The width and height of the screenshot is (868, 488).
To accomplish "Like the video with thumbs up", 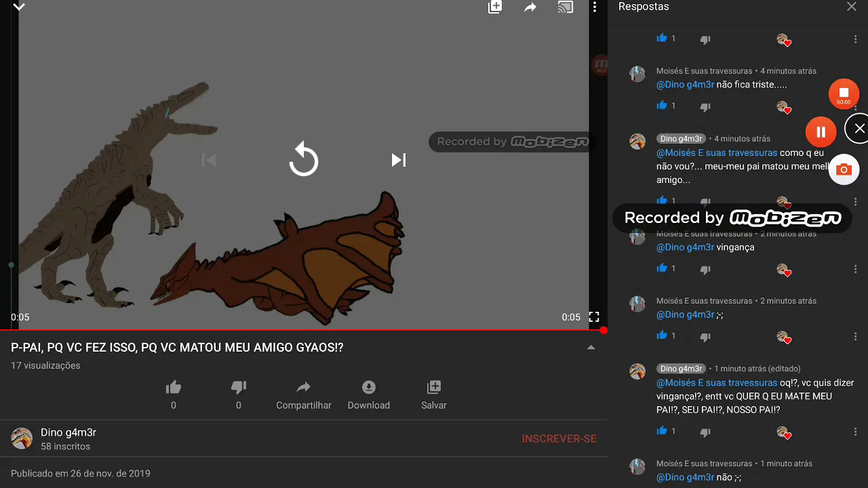I will [x=174, y=388].
